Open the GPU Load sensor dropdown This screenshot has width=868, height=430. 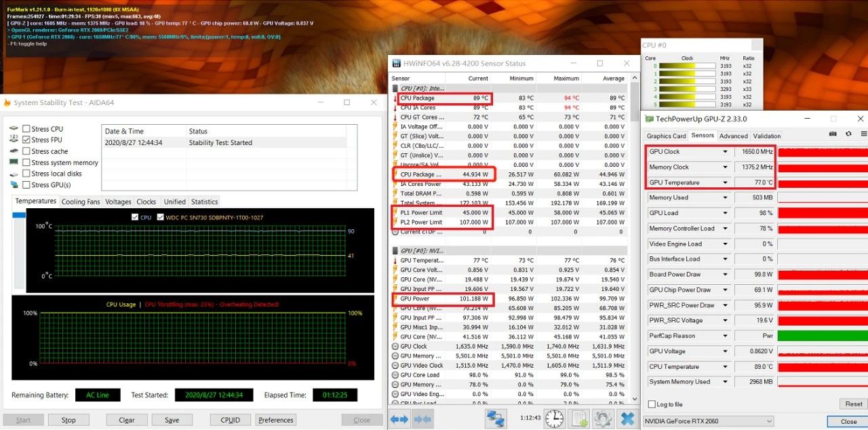tap(725, 213)
